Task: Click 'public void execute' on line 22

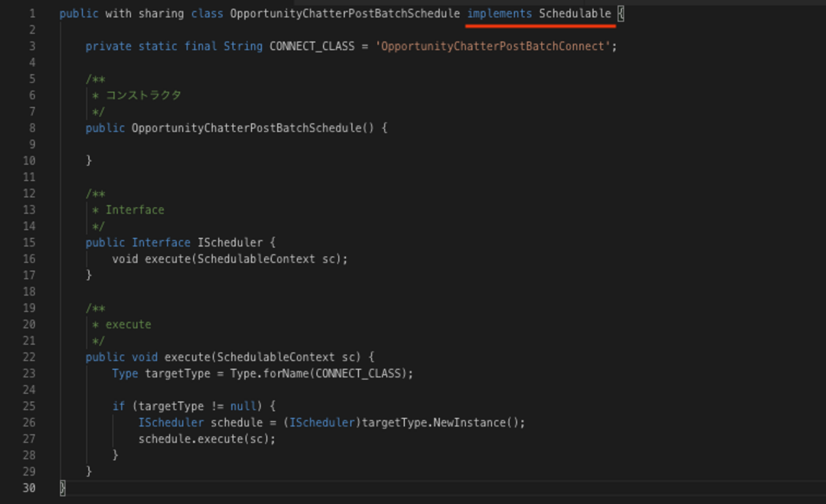Action: (148, 357)
